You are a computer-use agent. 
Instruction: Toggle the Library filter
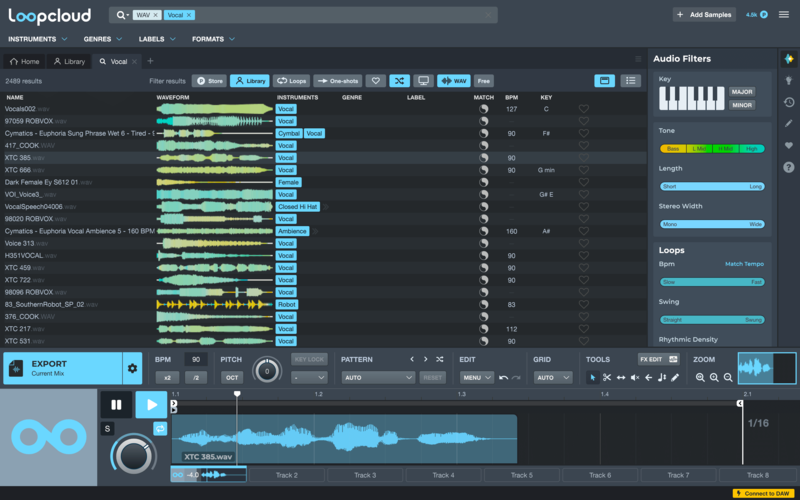coord(249,81)
